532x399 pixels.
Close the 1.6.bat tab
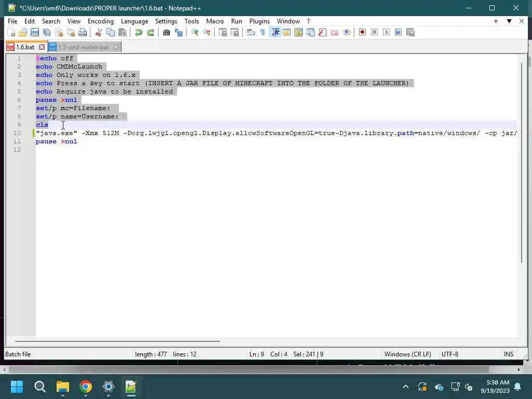pos(42,47)
